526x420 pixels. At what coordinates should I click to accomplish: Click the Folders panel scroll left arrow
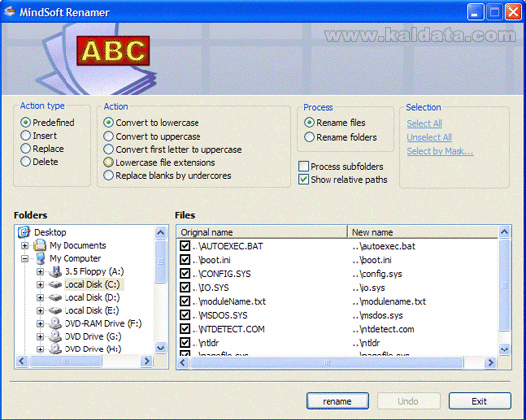pos(22,361)
